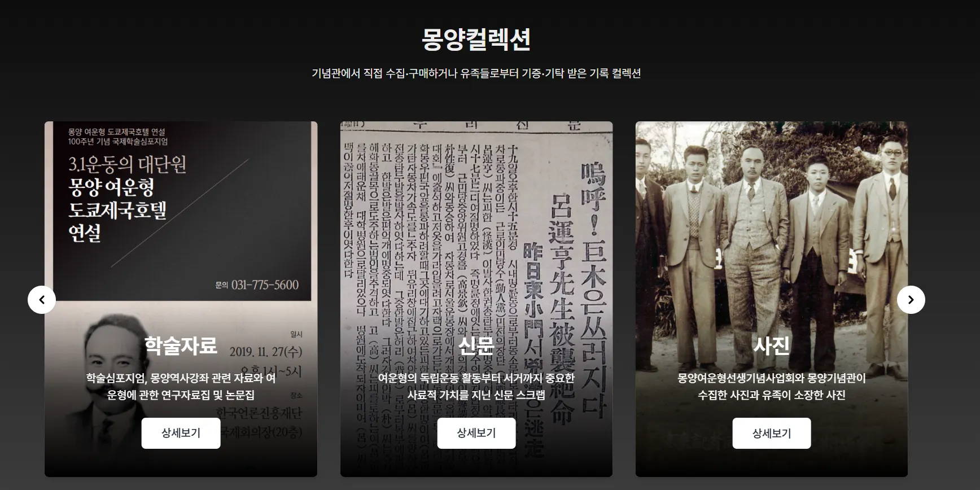Select the 신문 card title
The height and width of the screenshot is (490, 980).
pos(476,345)
